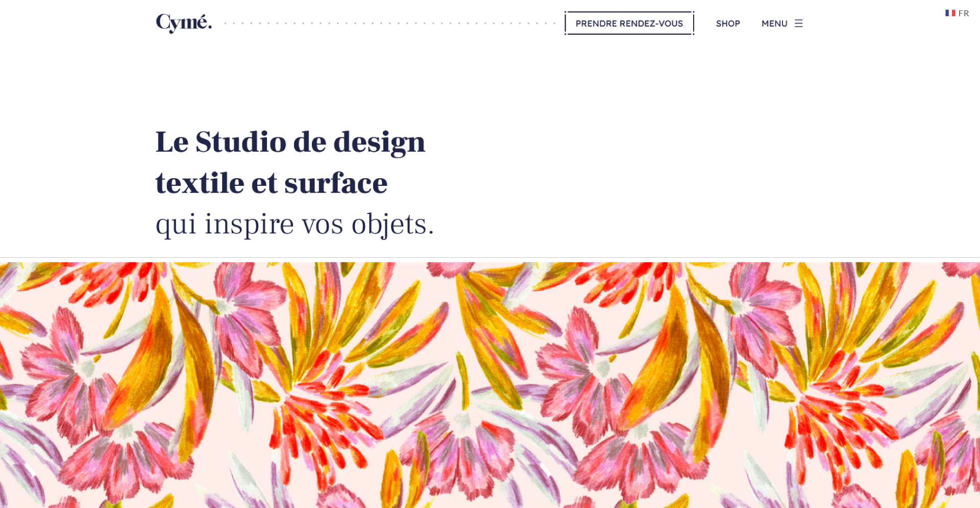
Task: Select the heading line 'Le Studio de design'
Action: [x=290, y=142]
